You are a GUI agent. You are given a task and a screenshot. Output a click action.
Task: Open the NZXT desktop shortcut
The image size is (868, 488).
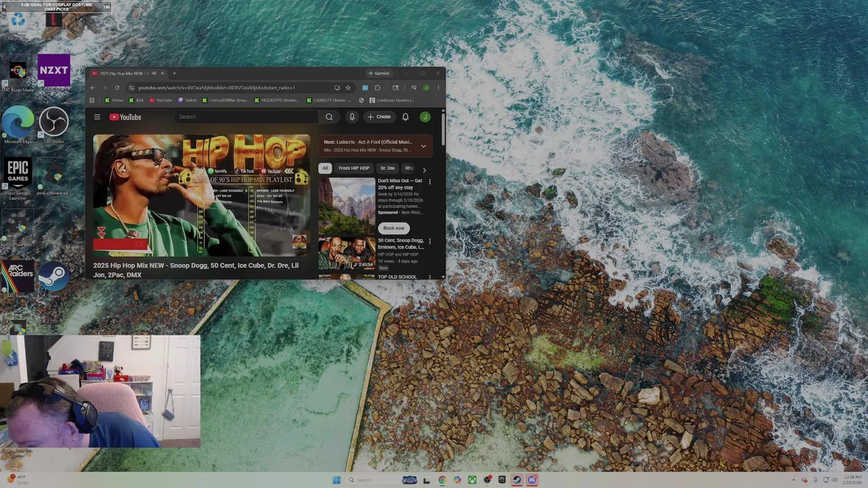(54, 73)
